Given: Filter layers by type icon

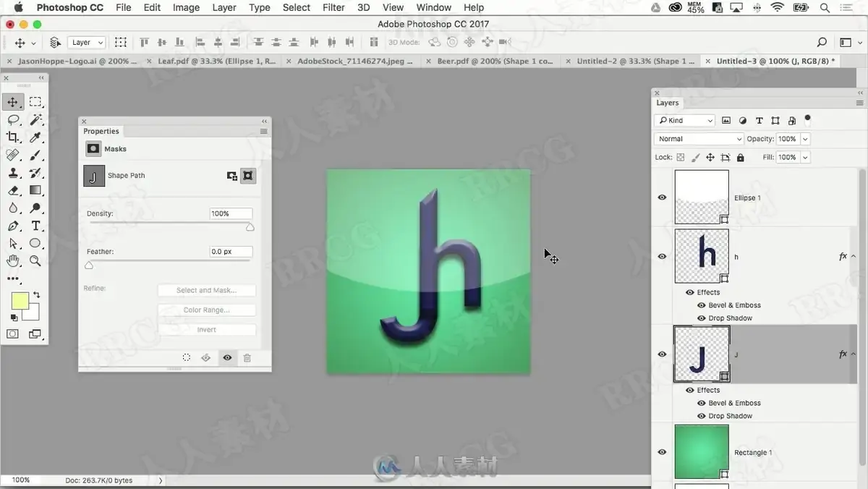Looking at the screenshot, I should [x=759, y=121].
